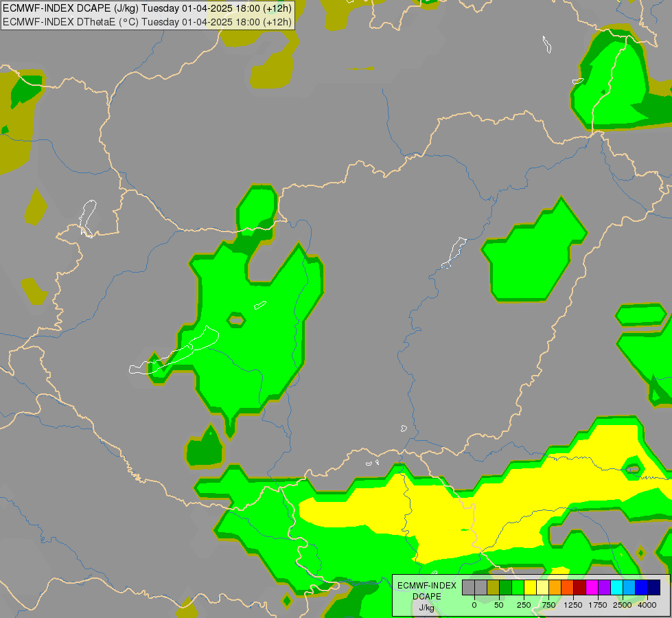
Task: Click the magenta legend swatch
Action: point(592,588)
